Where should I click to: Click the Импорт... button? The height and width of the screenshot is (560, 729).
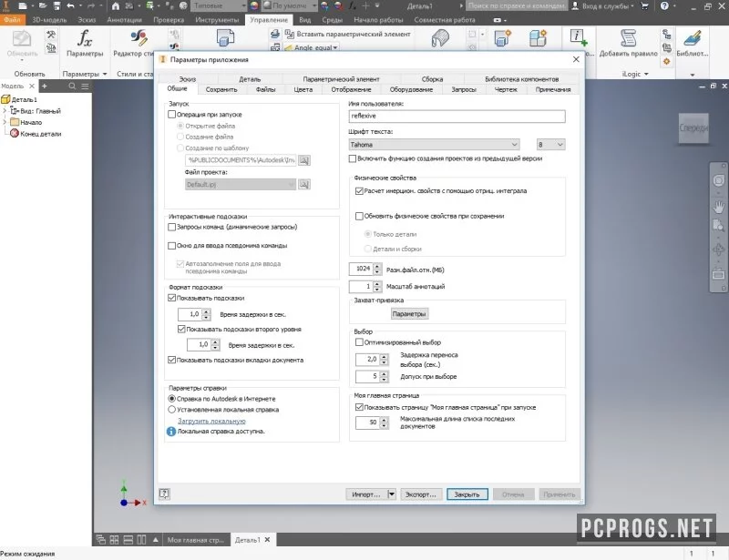tap(366, 494)
